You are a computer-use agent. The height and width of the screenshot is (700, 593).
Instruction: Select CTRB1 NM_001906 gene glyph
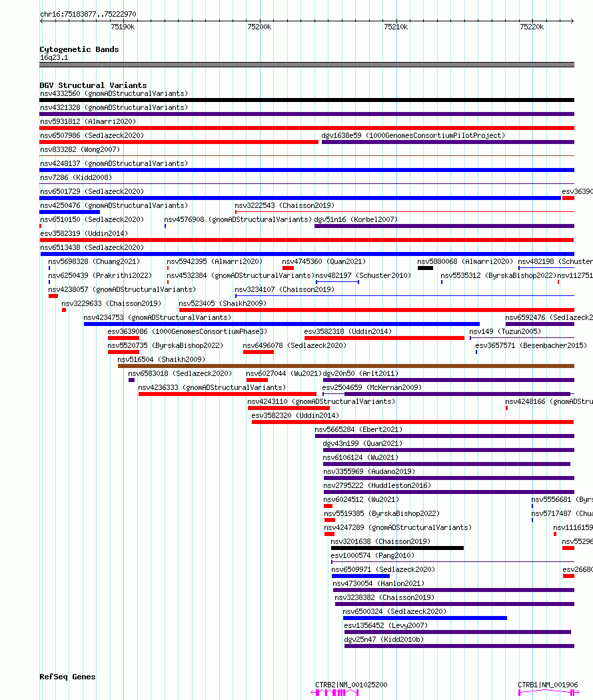click(549, 693)
